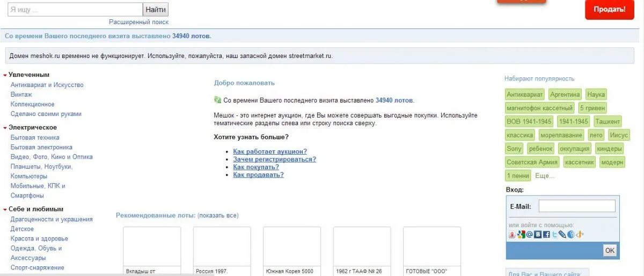Open Спорт-снаряжение category

(38, 267)
